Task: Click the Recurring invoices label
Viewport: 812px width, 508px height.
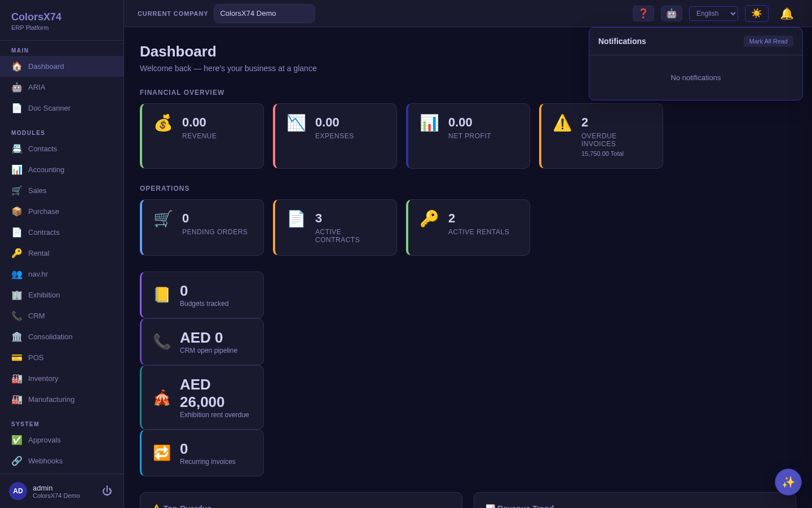Action: [208, 462]
